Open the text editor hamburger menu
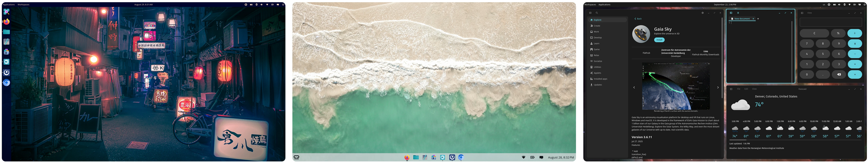 738,13
